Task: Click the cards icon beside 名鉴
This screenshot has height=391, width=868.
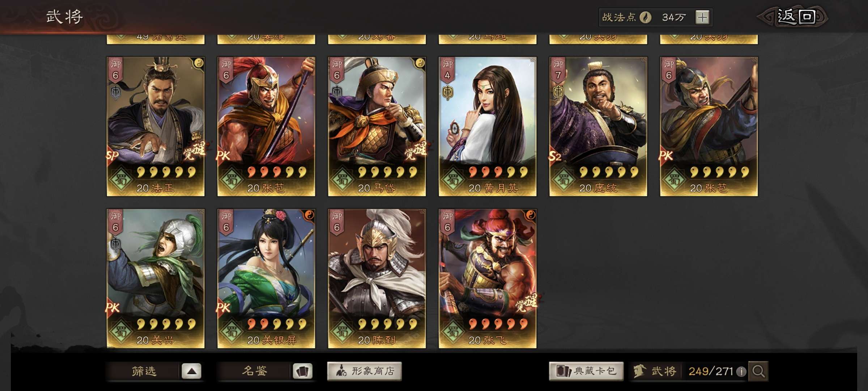Action: click(x=302, y=371)
